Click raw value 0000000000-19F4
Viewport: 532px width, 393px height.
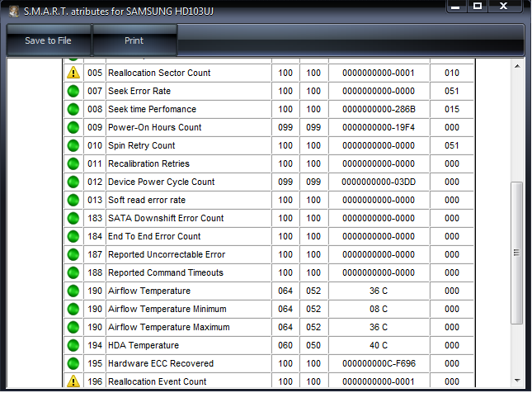(379, 127)
